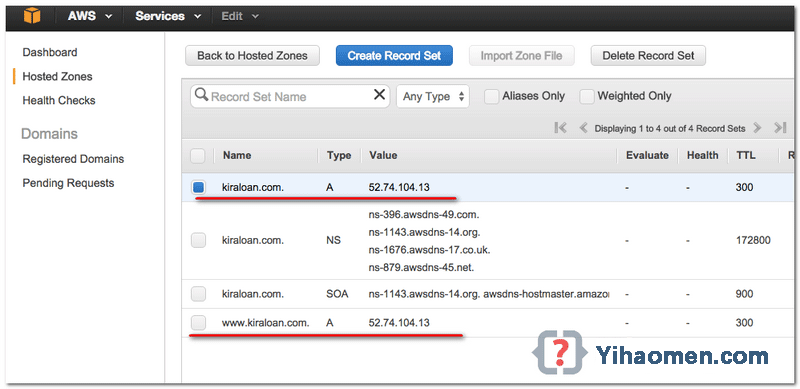Toggle the select-all header checkbox
The height and width of the screenshot is (389, 800).
pyautogui.click(x=197, y=156)
